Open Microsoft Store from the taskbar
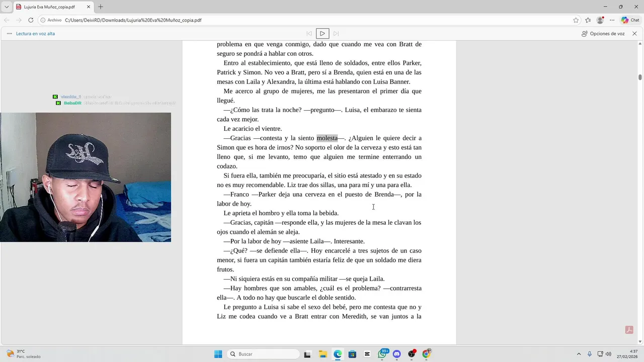Viewport: 644px width, 362px height. [x=352, y=354]
